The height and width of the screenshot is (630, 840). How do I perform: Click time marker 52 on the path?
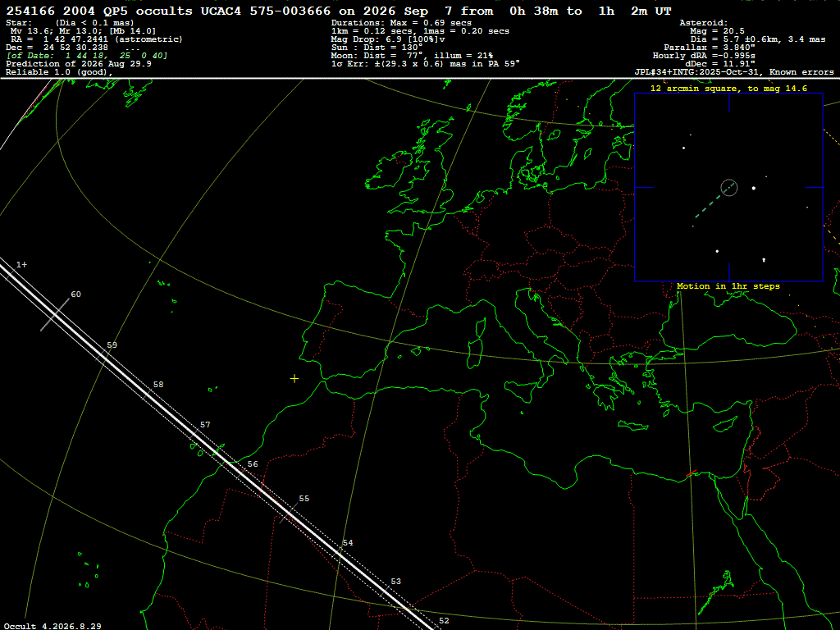[x=444, y=621]
